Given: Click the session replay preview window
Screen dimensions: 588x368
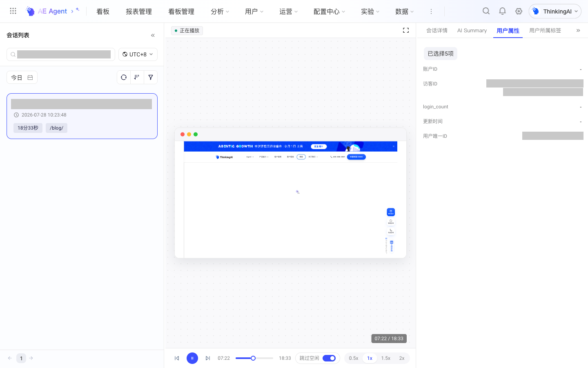Looking at the screenshot, I should click(x=290, y=193).
